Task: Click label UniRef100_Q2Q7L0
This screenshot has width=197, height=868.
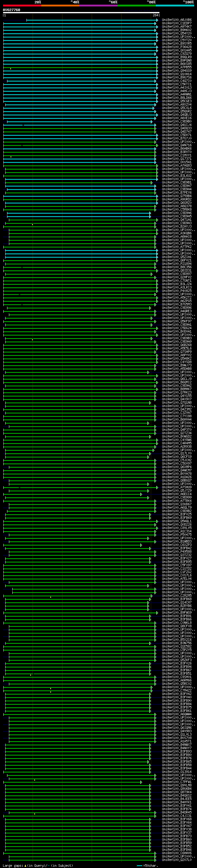Action: tap(177, 860)
